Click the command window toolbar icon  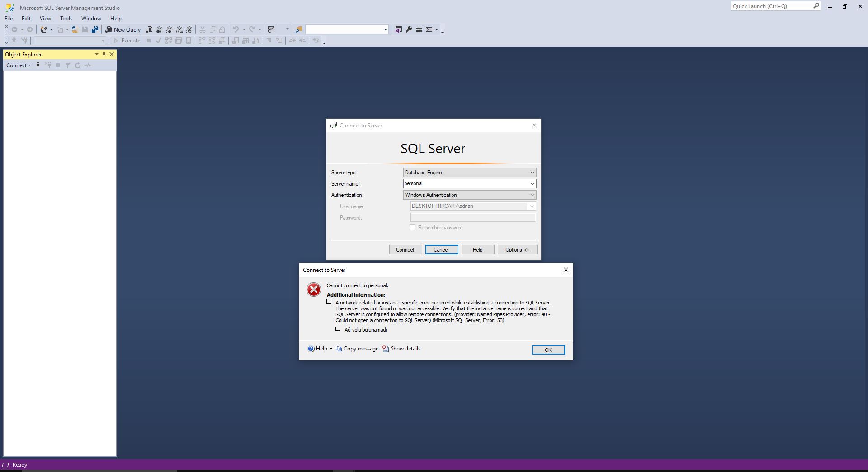429,29
